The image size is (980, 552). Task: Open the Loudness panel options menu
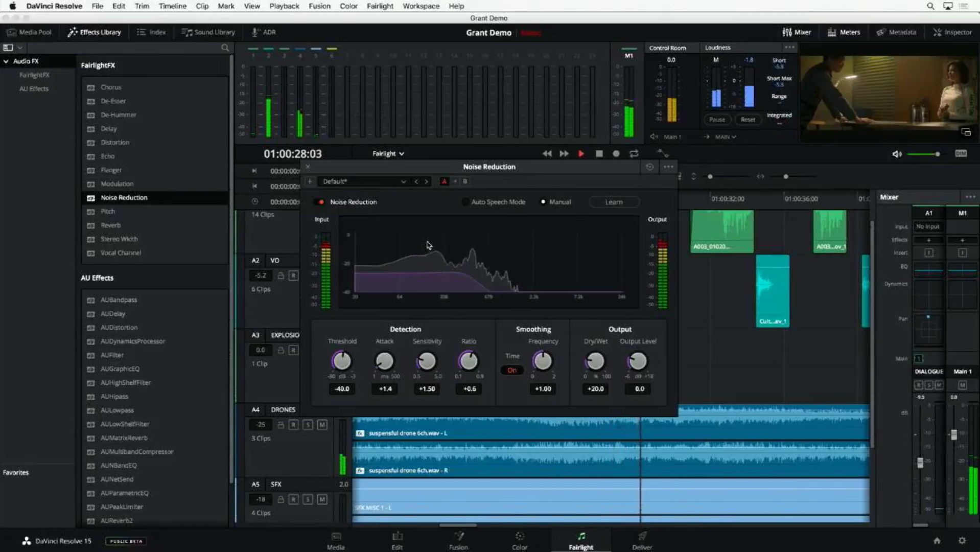[x=789, y=48]
